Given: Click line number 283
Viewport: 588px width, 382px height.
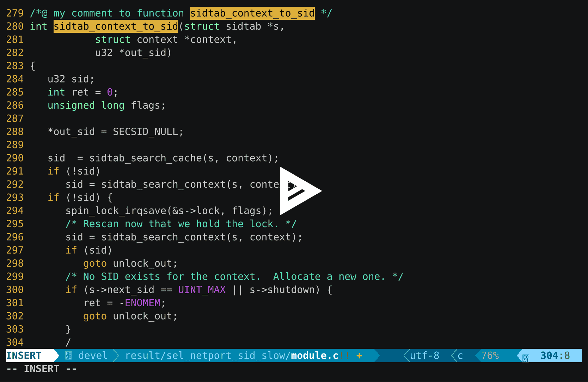Looking at the screenshot, I should 15,66.
